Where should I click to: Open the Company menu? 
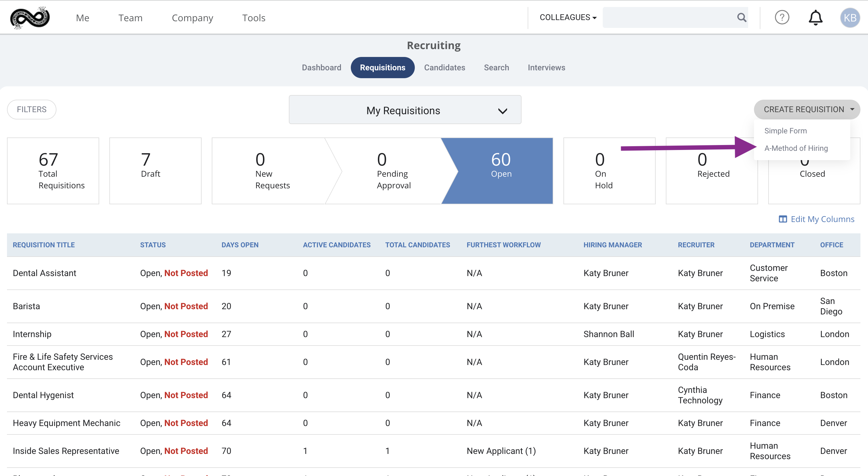point(192,18)
